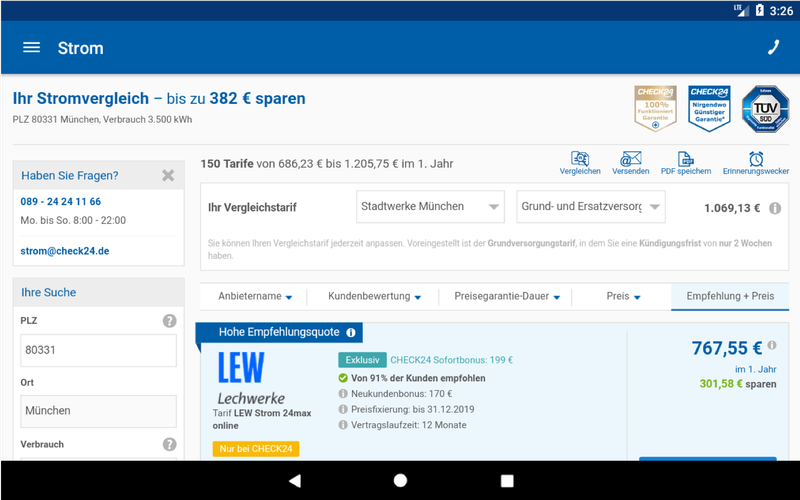Open help for the Verbrauch field
Screen dimensions: 800x500
pos(169,444)
